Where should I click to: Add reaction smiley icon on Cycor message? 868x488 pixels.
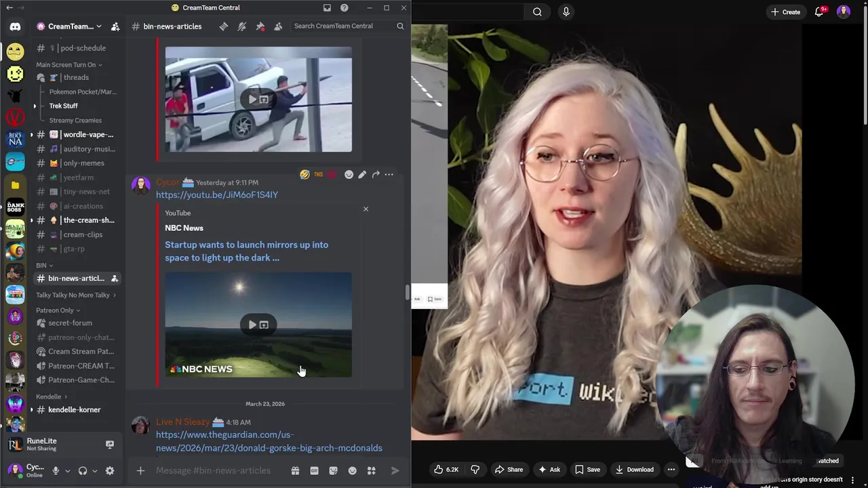(x=349, y=174)
